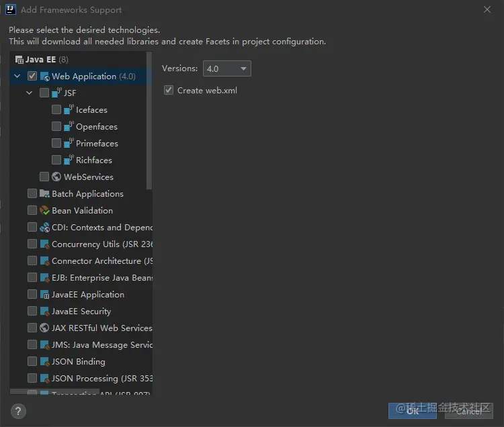Click the vertical scrollbar of the frameworks list

tap(149, 121)
